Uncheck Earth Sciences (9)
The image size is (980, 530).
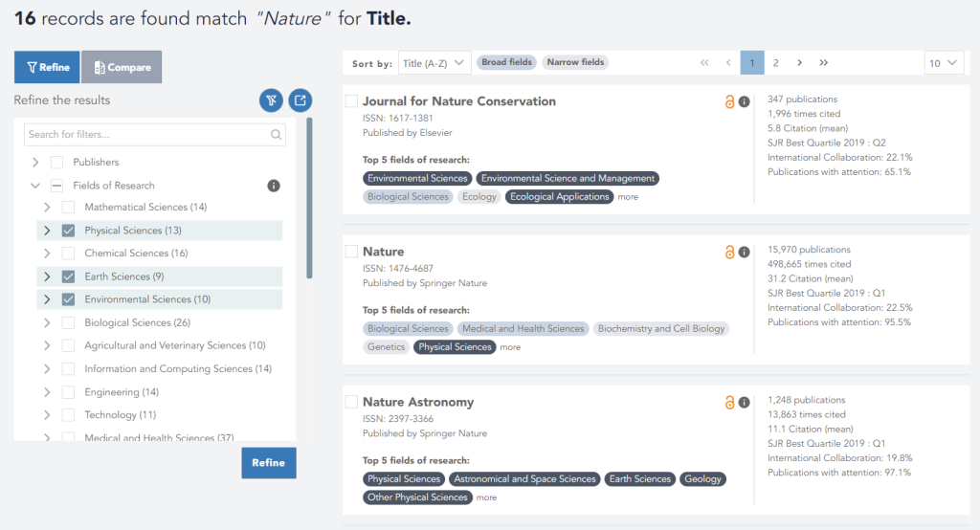tap(68, 276)
